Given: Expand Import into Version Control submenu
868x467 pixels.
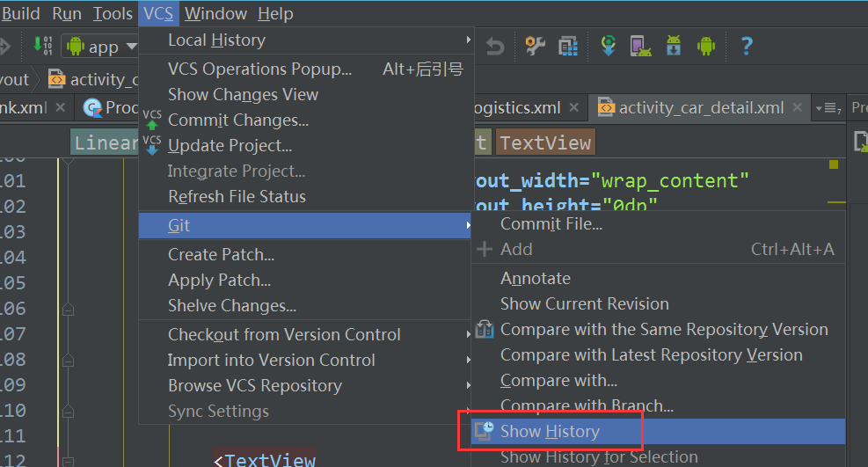Looking at the screenshot, I should (469, 360).
